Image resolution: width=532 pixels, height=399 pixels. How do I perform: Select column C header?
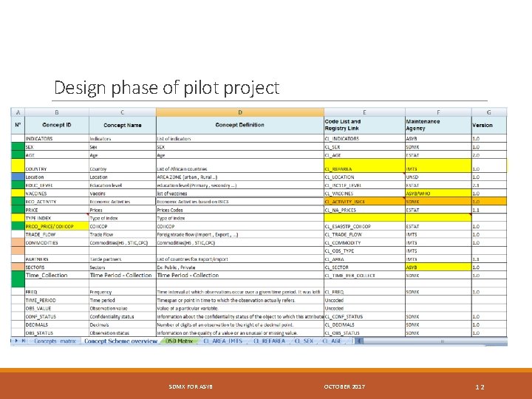123,112
